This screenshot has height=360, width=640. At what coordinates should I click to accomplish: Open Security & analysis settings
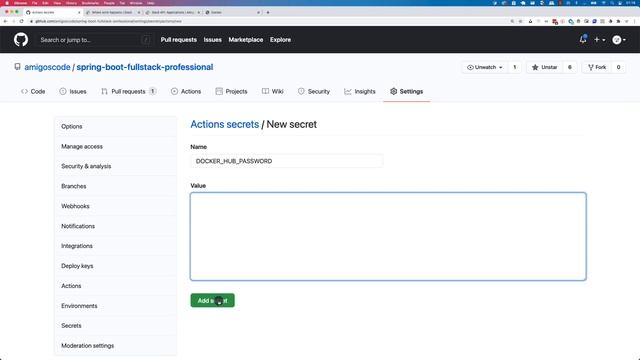click(x=116, y=166)
